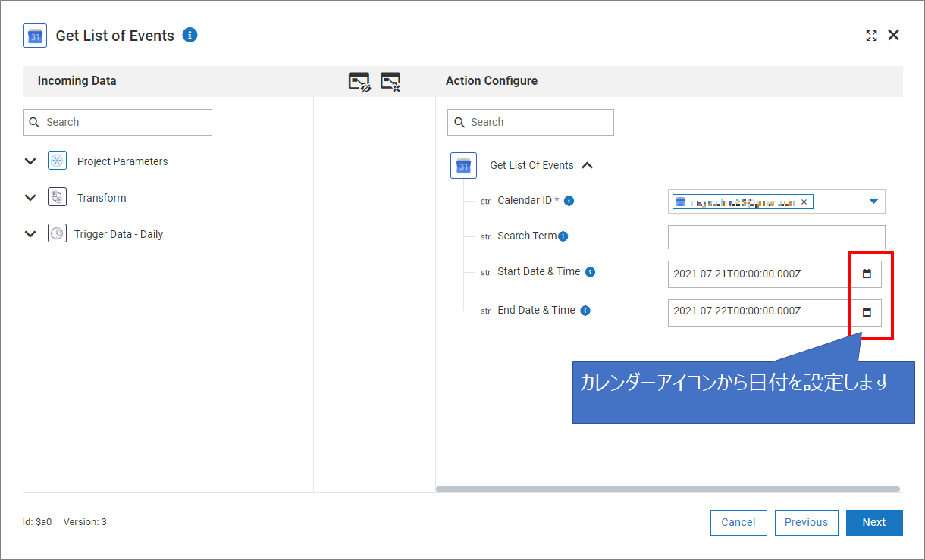Click the Next button
The image size is (925, 560).
(873, 522)
